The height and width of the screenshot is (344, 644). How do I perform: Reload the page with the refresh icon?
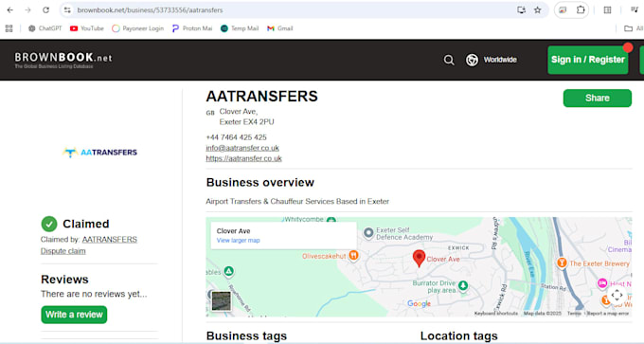point(46,9)
